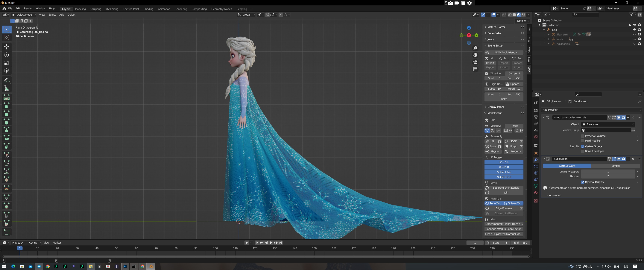Enable Bone Envelopes checkbox

point(582,151)
